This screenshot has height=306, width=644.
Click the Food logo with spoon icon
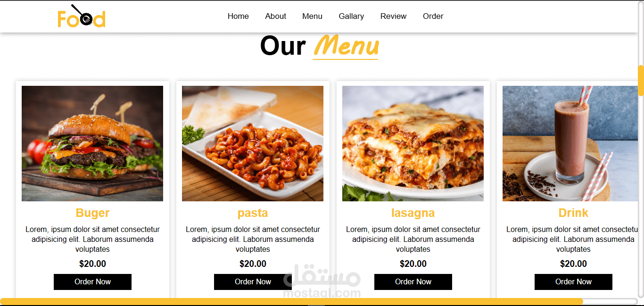(82, 16)
